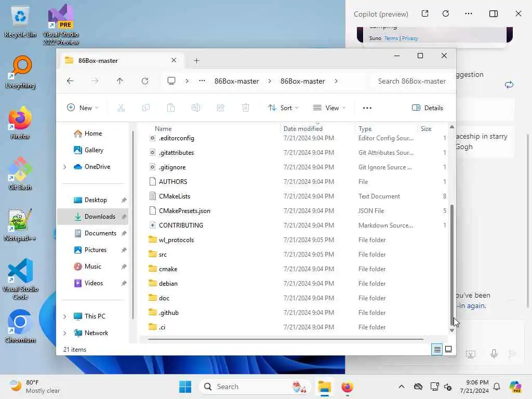Toggle the Details pane button
This screenshot has height=399, width=532.
click(427, 108)
